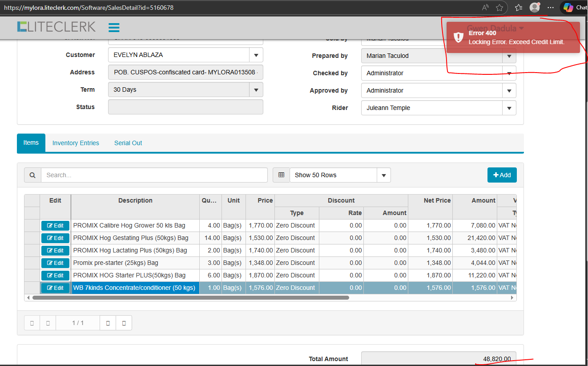Viewport: 588px width, 366px height.
Task: Open browser favorites star icon
Action: [x=499, y=8]
